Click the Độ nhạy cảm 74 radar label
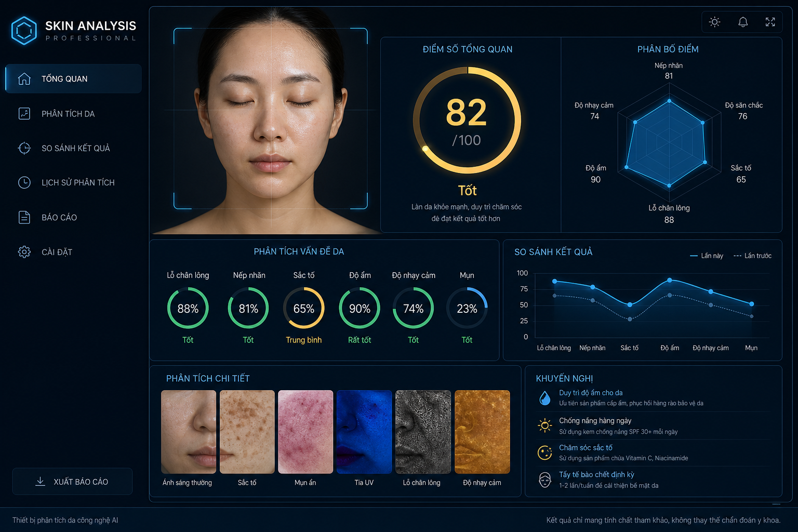This screenshot has width=798, height=532. [x=594, y=111]
